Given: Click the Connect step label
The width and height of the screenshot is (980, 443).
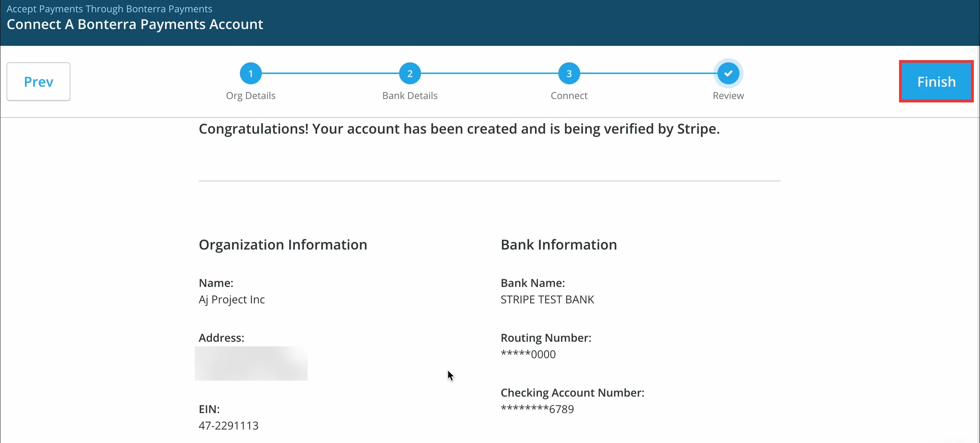Looking at the screenshot, I should point(569,96).
